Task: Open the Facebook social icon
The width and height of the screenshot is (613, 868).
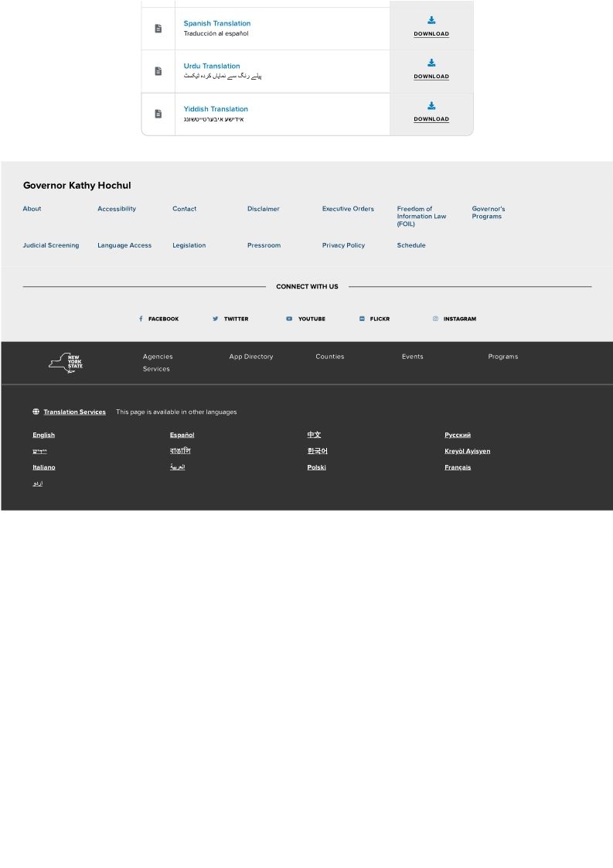Action: pos(141,319)
